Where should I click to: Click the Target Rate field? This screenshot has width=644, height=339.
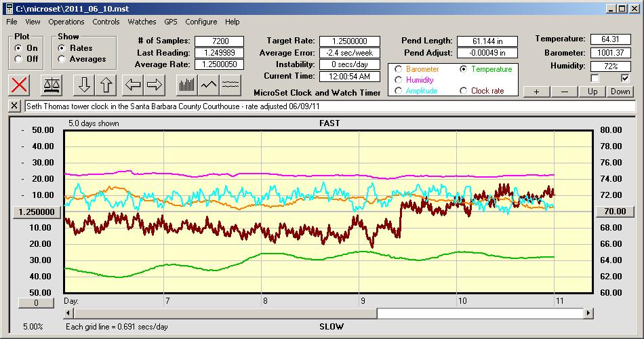[x=350, y=41]
